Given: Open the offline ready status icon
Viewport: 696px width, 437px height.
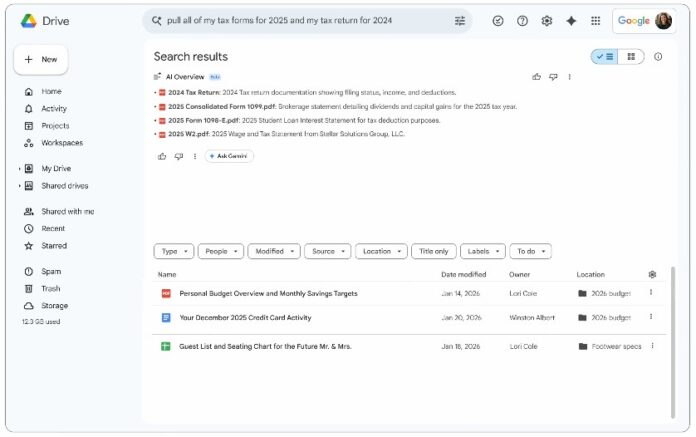Looking at the screenshot, I should (498, 21).
